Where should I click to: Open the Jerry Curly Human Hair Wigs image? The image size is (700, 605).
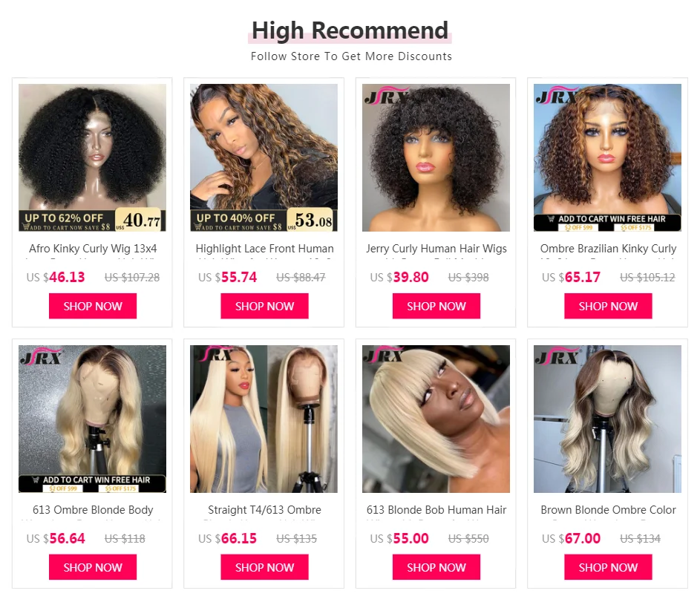436,157
